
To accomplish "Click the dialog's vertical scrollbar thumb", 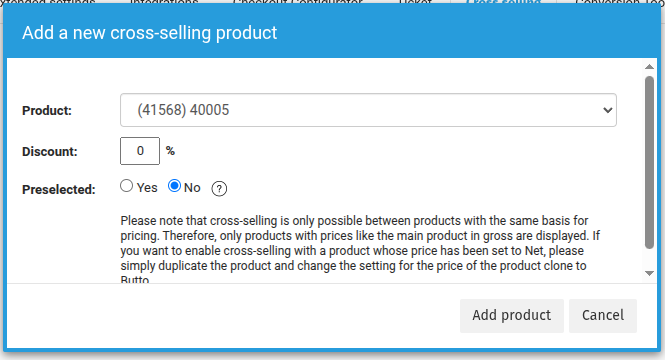I will tap(649, 162).
